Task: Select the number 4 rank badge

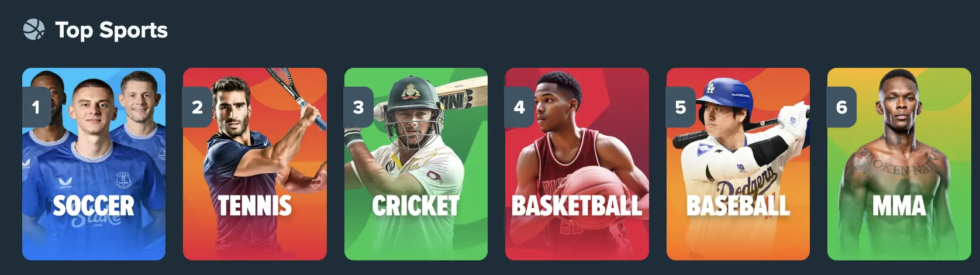Action: (x=519, y=107)
